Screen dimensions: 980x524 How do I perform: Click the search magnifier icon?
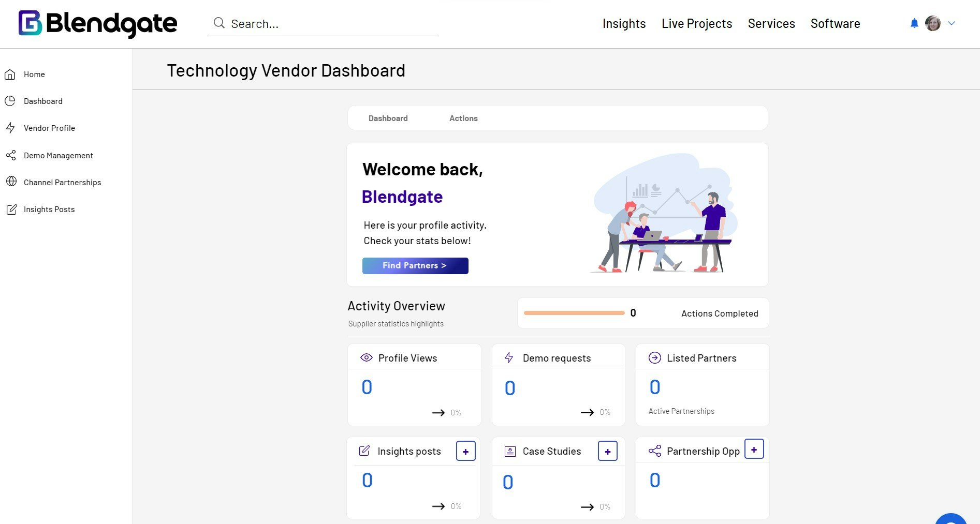pos(219,23)
